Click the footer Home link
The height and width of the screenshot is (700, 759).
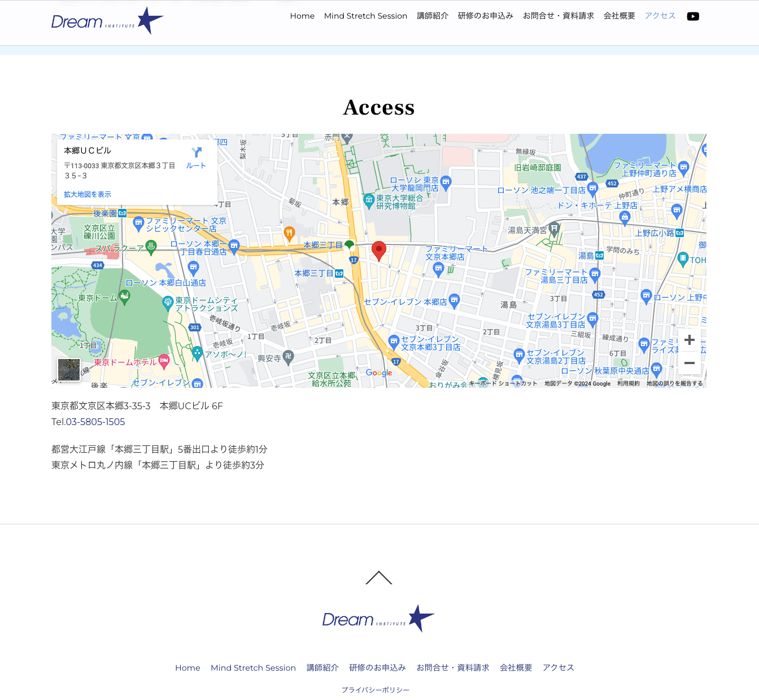187,668
